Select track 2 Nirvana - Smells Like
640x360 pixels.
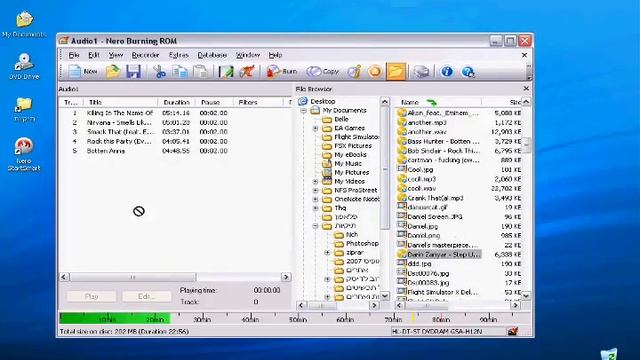[x=119, y=122]
